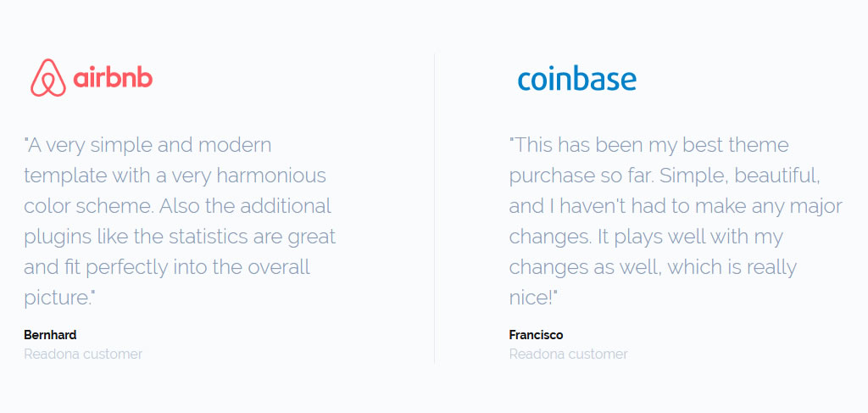Click "fit perfectly" in Bernhard's quote

point(114,267)
